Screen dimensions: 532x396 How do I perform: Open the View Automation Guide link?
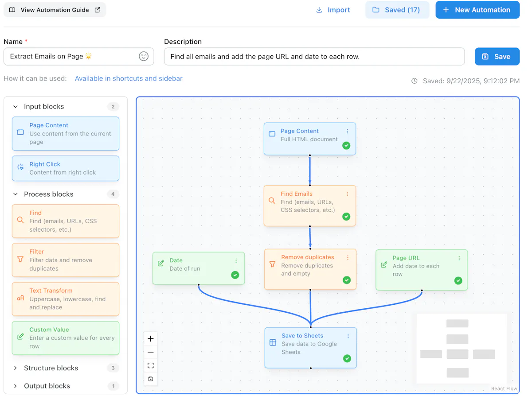coord(55,10)
